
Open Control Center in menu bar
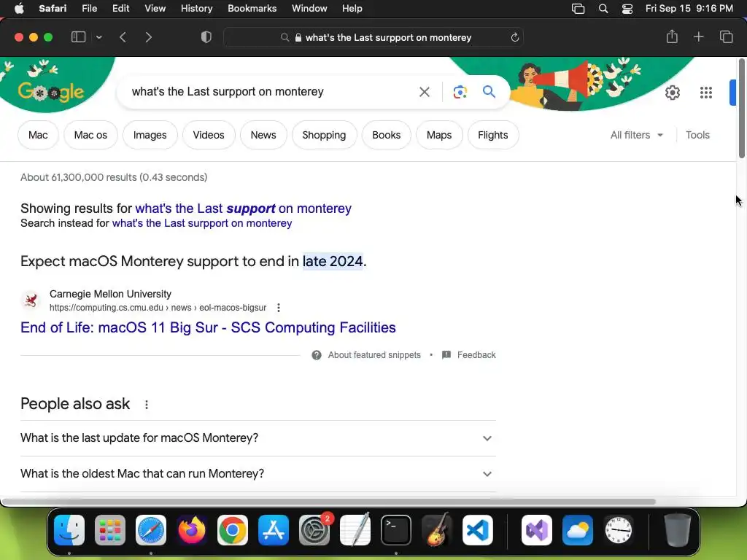click(627, 9)
